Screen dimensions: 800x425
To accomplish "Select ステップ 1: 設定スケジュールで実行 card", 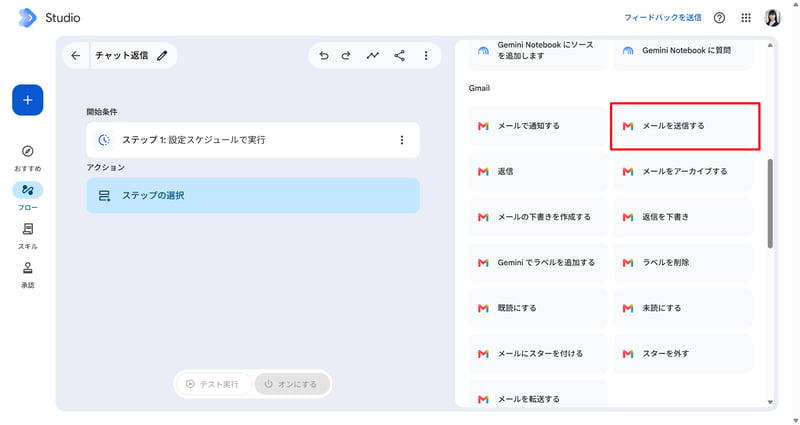I will (x=253, y=140).
